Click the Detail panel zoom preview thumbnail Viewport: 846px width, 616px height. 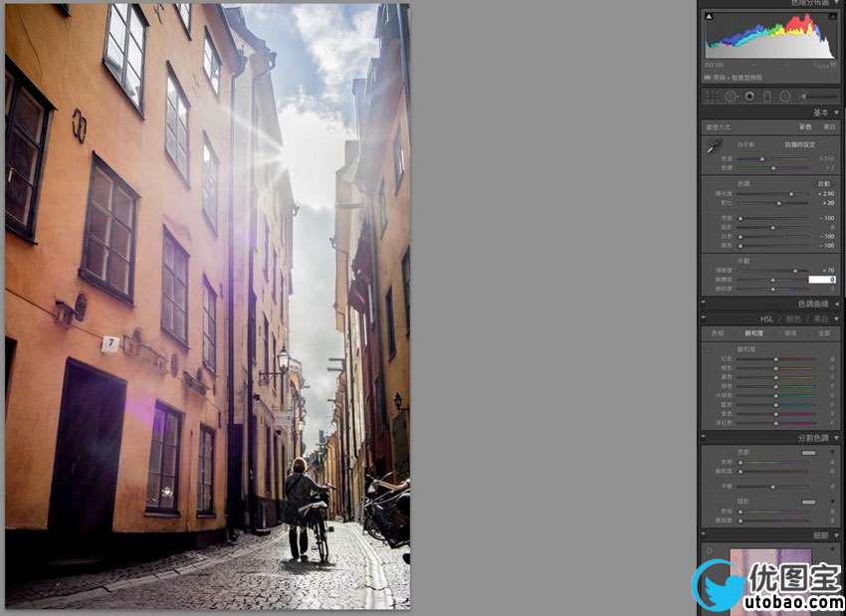click(x=770, y=582)
